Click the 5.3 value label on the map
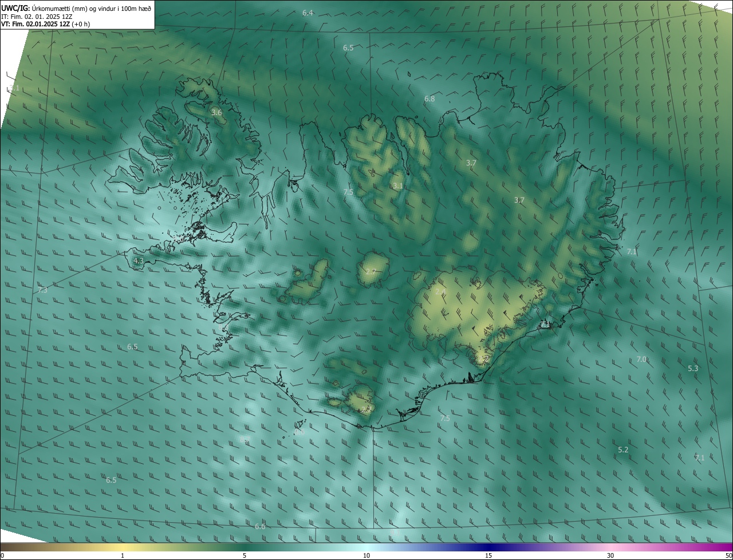 tap(693, 368)
